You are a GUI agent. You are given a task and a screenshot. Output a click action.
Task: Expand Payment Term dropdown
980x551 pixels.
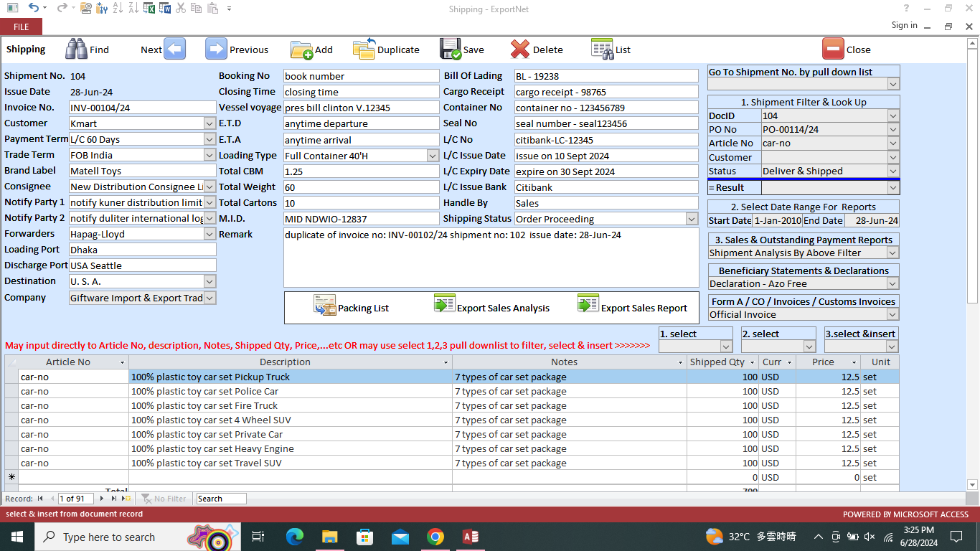[209, 139]
